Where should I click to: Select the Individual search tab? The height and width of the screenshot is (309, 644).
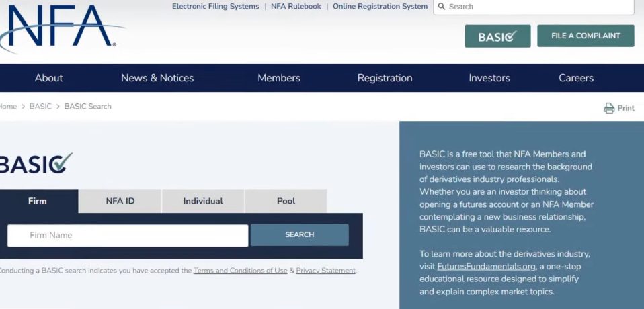click(203, 201)
